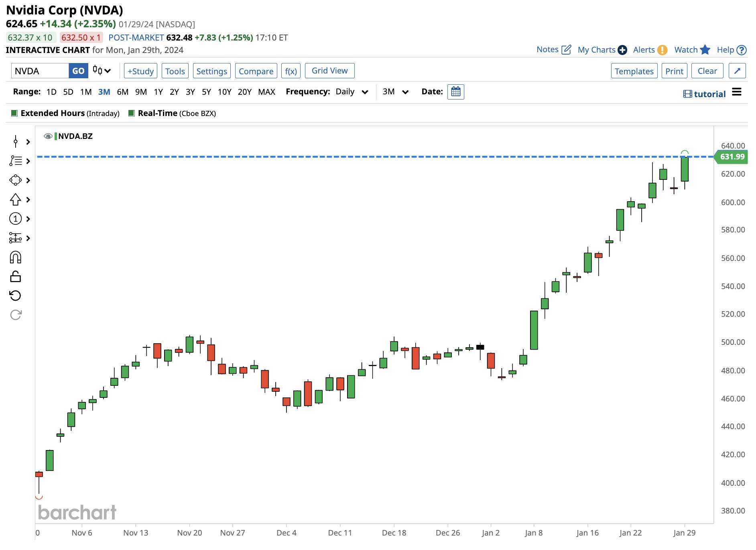Select the 5D range
The image size is (756, 550).
(68, 92)
